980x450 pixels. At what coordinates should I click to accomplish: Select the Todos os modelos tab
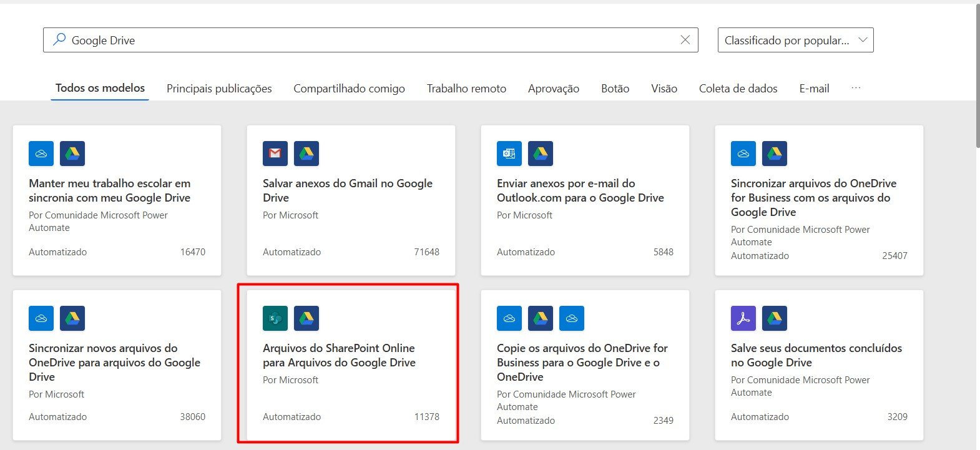[x=100, y=88]
